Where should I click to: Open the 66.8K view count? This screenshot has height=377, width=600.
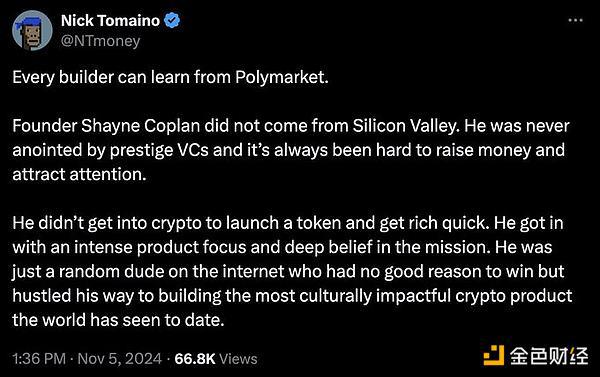click(195, 359)
